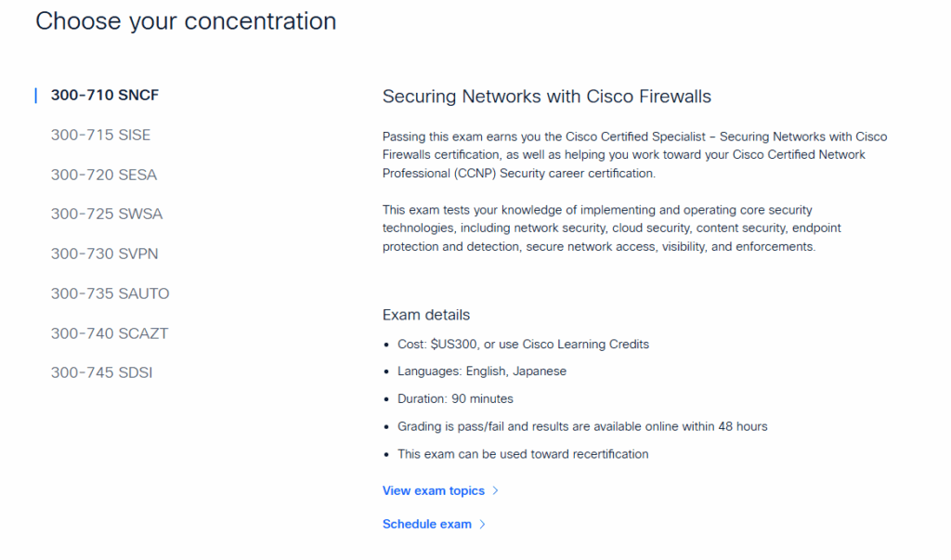Switch to the 300-720 SESA tab
This screenshot has width=951, height=560.
[104, 175]
